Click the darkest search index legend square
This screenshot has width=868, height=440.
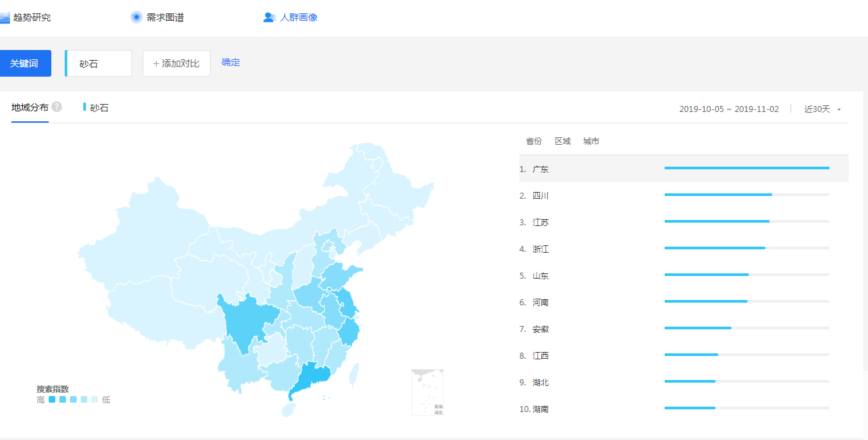coord(52,400)
